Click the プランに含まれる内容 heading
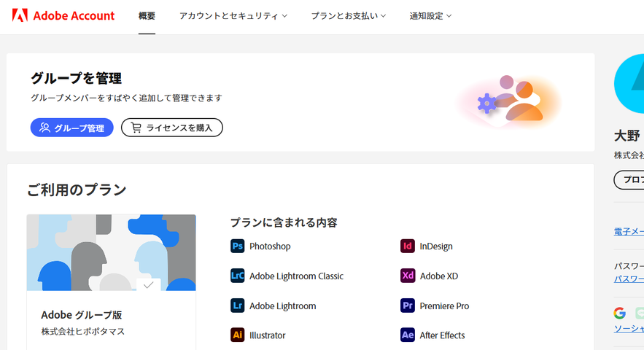Image resolution: width=644 pixels, height=350 pixels. tap(284, 222)
